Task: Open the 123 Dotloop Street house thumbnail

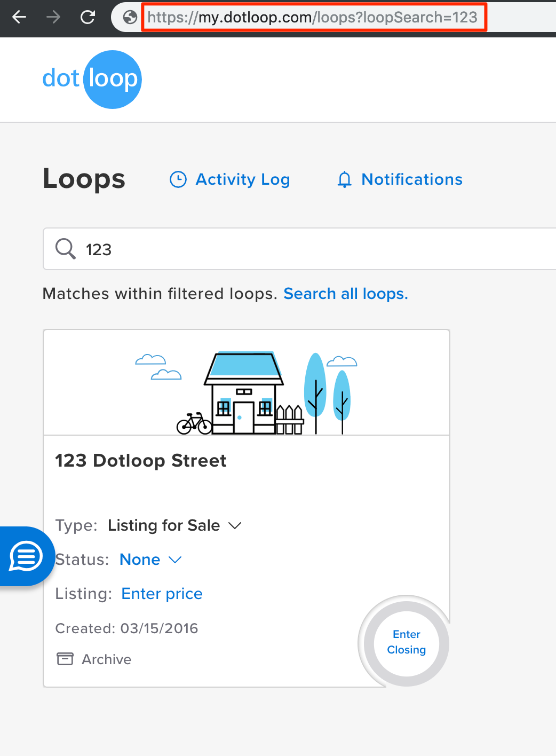Action: click(x=246, y=383)
